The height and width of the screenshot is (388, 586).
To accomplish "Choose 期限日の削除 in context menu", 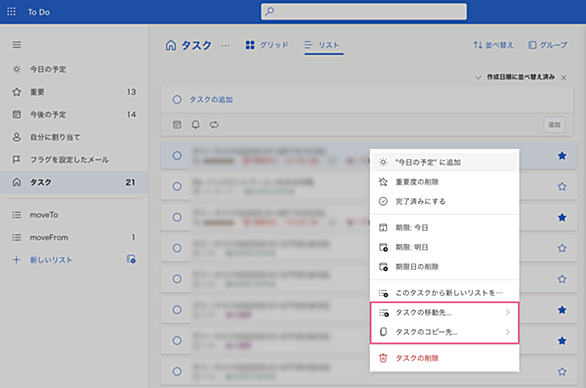I will [444, 267].
